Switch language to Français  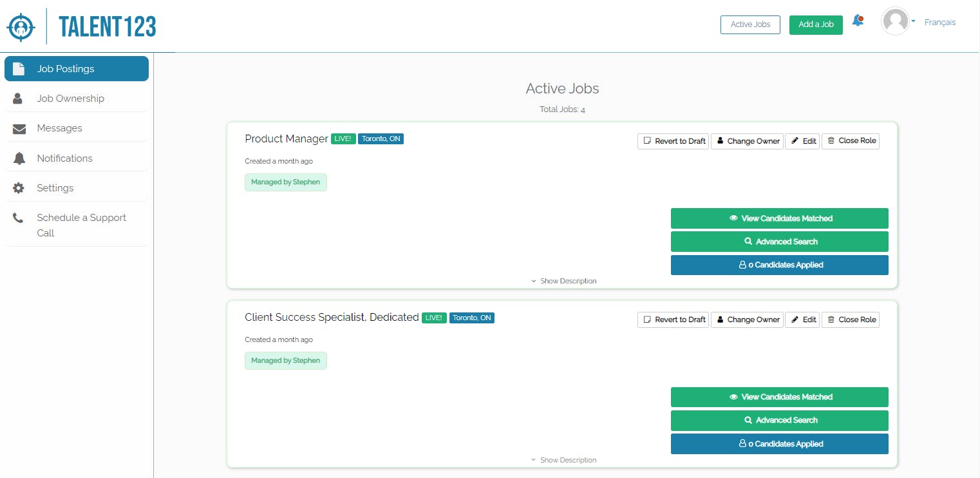pyautogui.click(x=939, y=22)
